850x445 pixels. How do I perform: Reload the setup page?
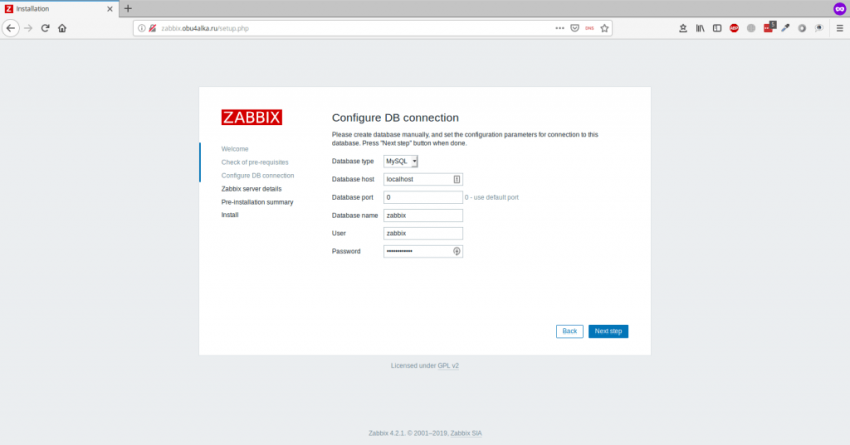coord(45,28)
